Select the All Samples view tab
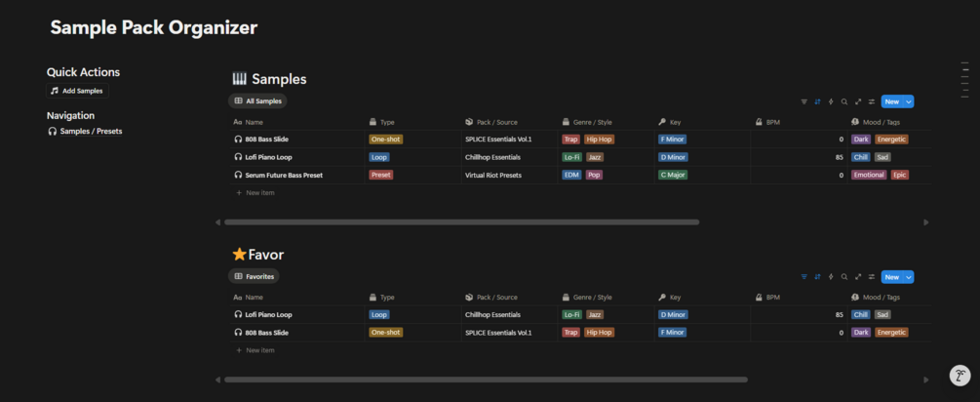Image resolution: width=980 pixels, height=402 pixels. tap(257, 101)
